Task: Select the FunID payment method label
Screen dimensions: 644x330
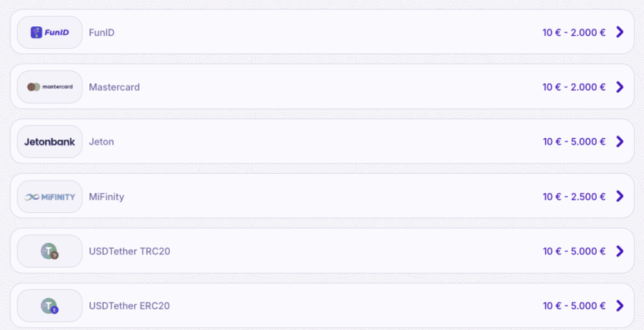Action: pyautogui.click(x=101, y=33)
